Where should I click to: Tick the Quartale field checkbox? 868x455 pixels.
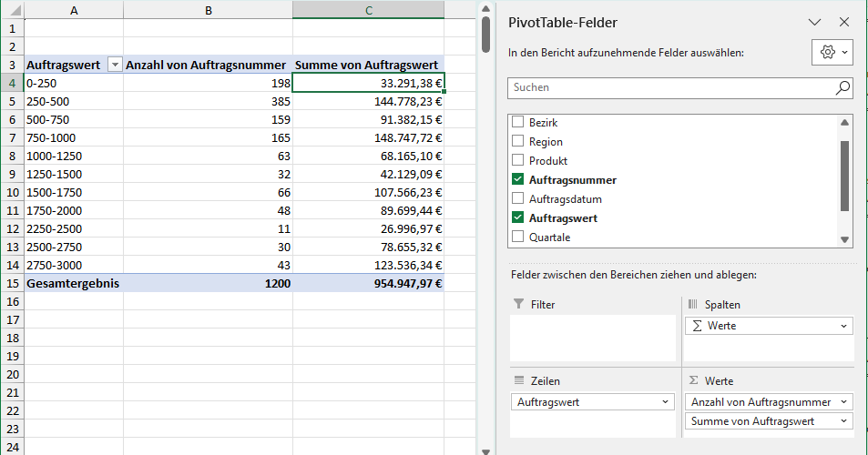click(518, 238)
